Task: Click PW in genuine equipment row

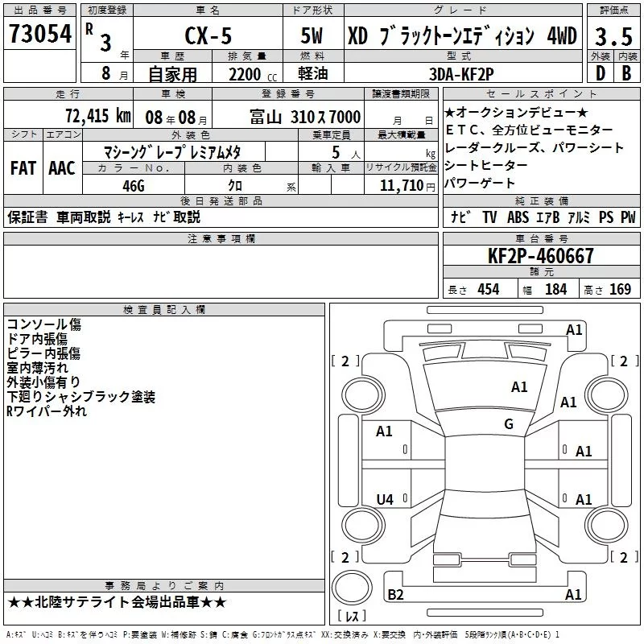Action: point(628,217)
